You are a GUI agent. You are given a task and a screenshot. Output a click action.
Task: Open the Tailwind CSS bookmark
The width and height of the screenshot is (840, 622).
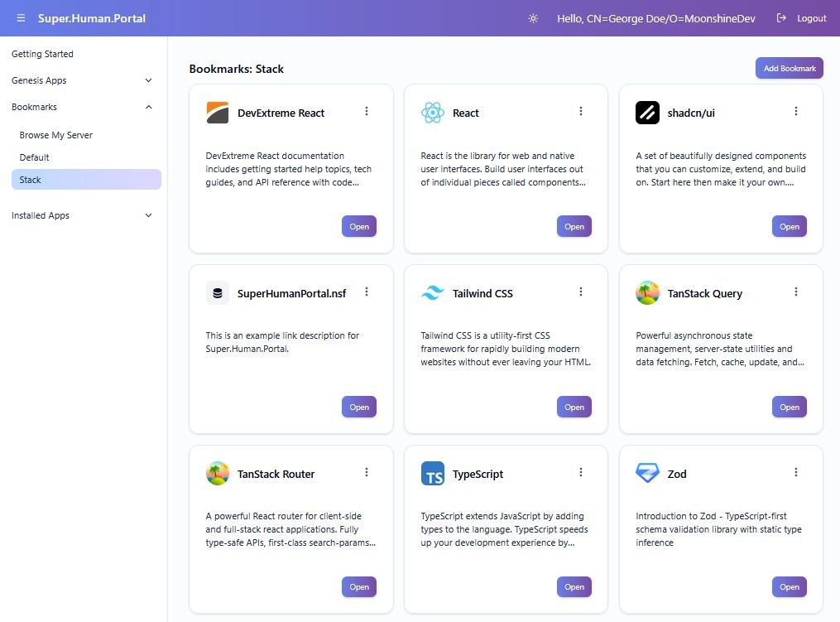pyautogui.click(x=574, y=407)
